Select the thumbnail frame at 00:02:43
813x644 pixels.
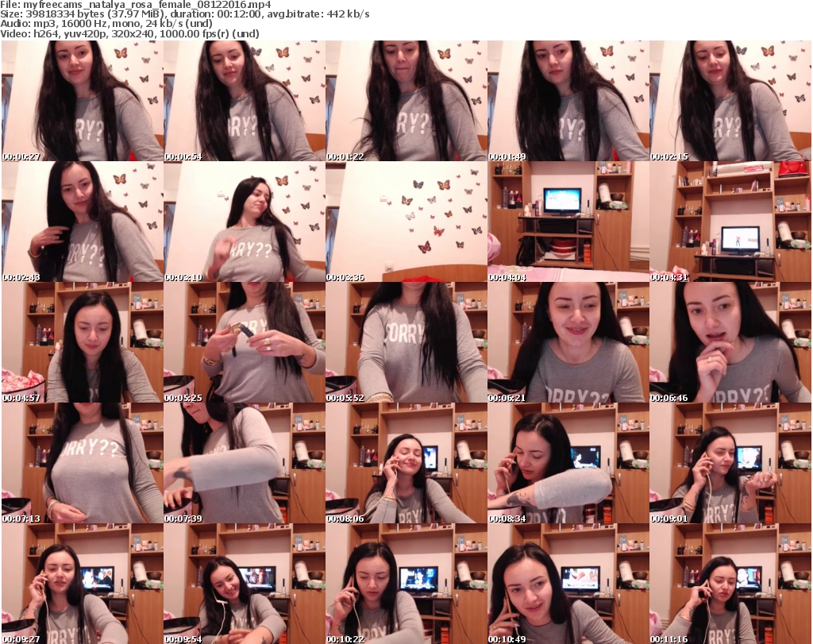click(83, 222)
